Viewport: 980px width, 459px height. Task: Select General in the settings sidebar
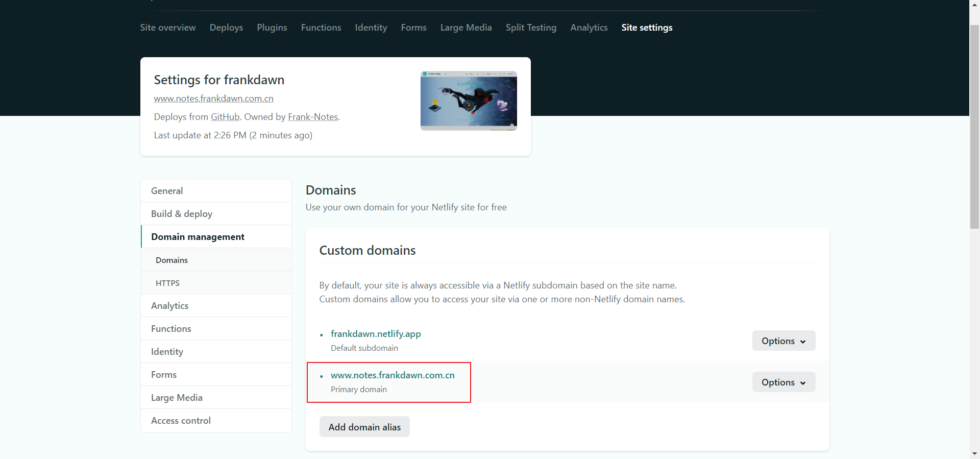pyautogui.click(x=216, y=190)
